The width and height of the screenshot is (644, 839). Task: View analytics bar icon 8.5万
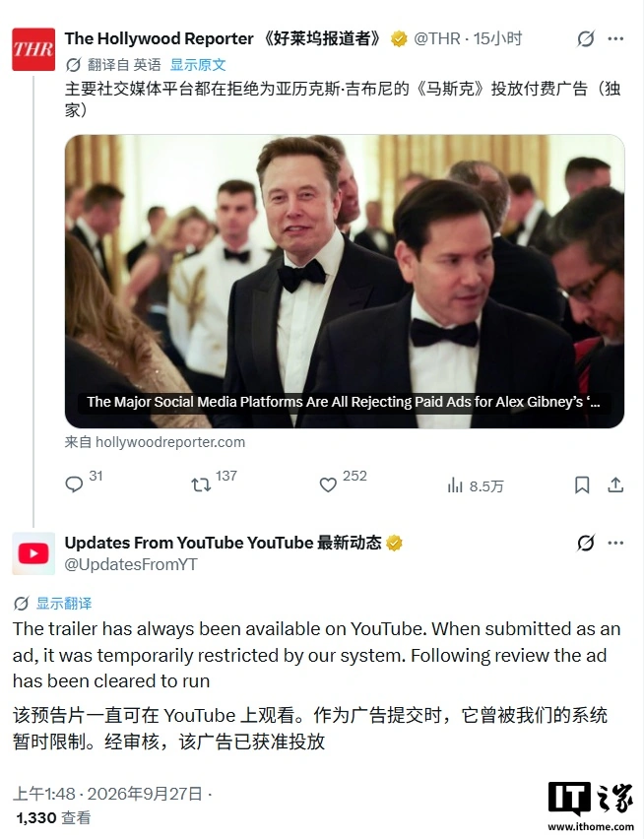[x=455, y=485]
